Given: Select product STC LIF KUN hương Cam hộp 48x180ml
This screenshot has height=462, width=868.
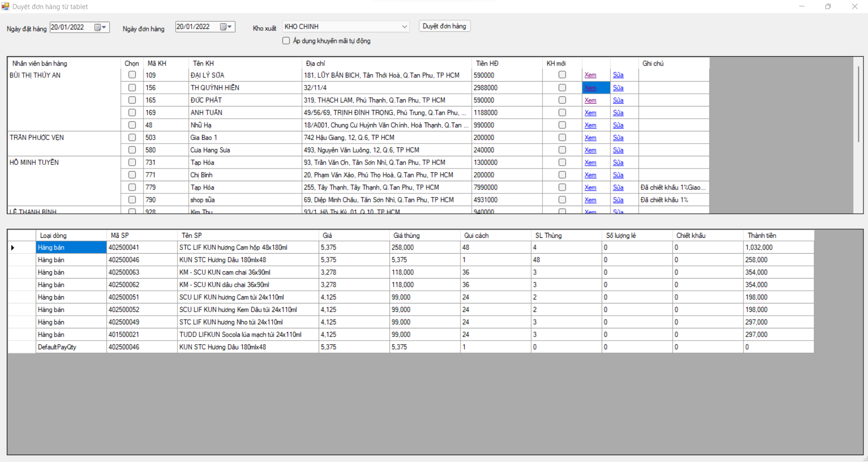Looking at the screenshot, I should click(248, 248).
